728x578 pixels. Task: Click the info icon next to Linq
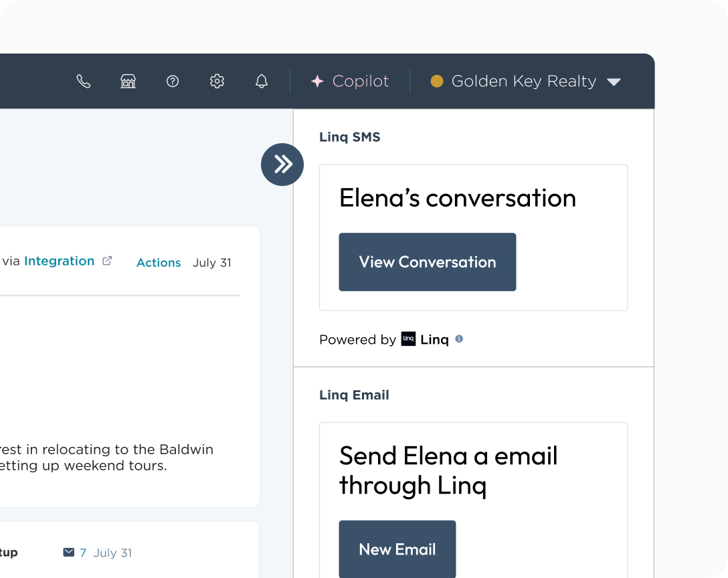(458, 339)
